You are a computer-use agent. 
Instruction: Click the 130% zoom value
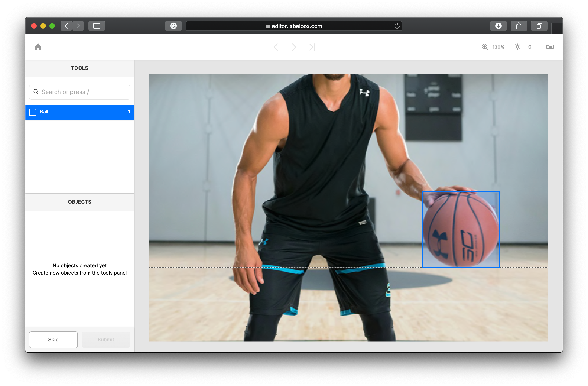tap(498, 47)
